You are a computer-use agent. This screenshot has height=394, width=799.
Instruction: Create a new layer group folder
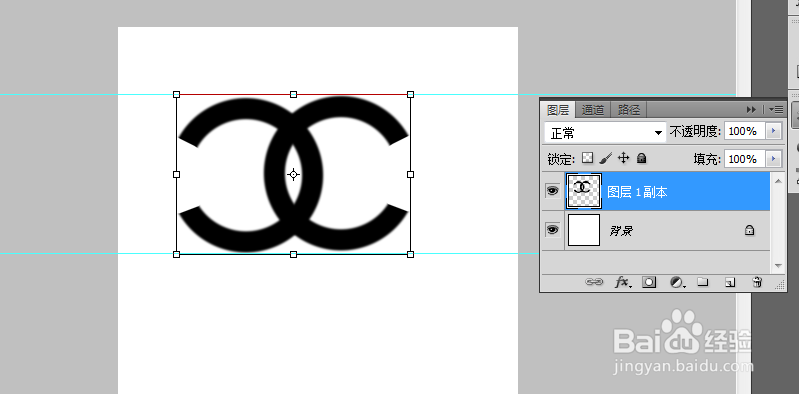point(703,282)
